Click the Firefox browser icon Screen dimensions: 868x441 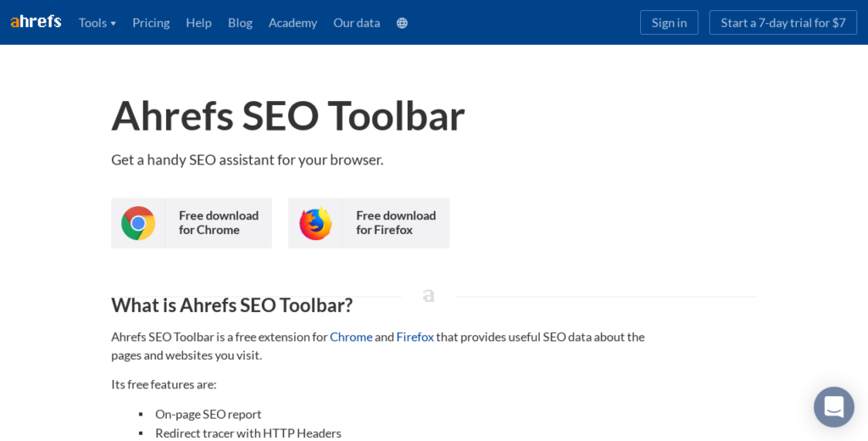(x=315, y=223)
